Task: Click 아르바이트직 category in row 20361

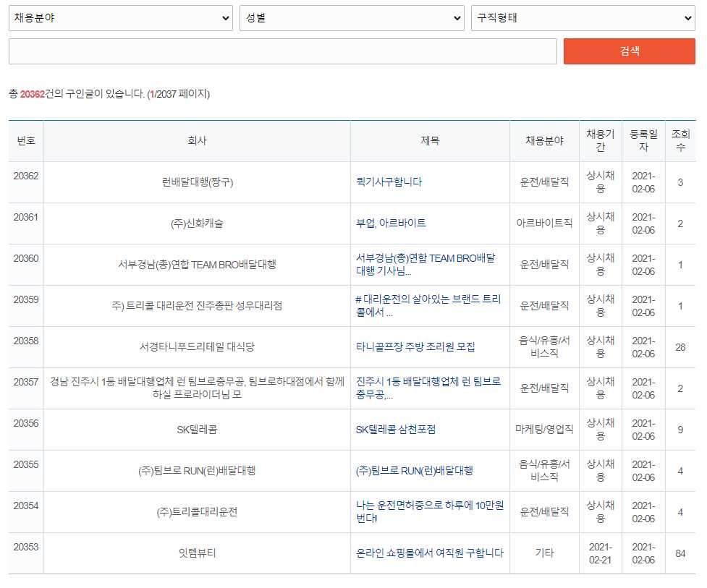Action: coord(544,223)
